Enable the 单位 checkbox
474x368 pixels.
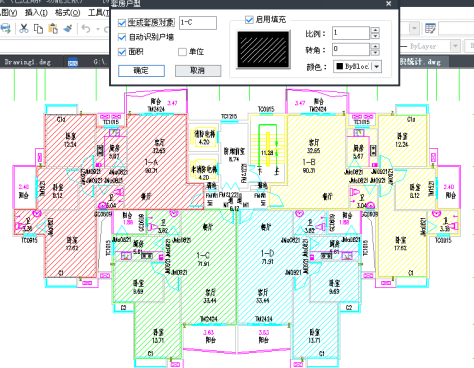[x=182, y=52]
